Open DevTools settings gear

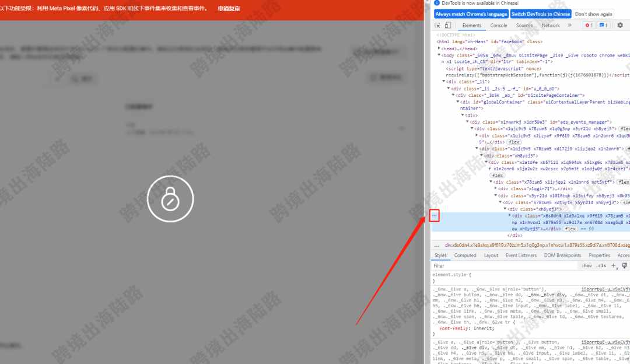point(620,25)
